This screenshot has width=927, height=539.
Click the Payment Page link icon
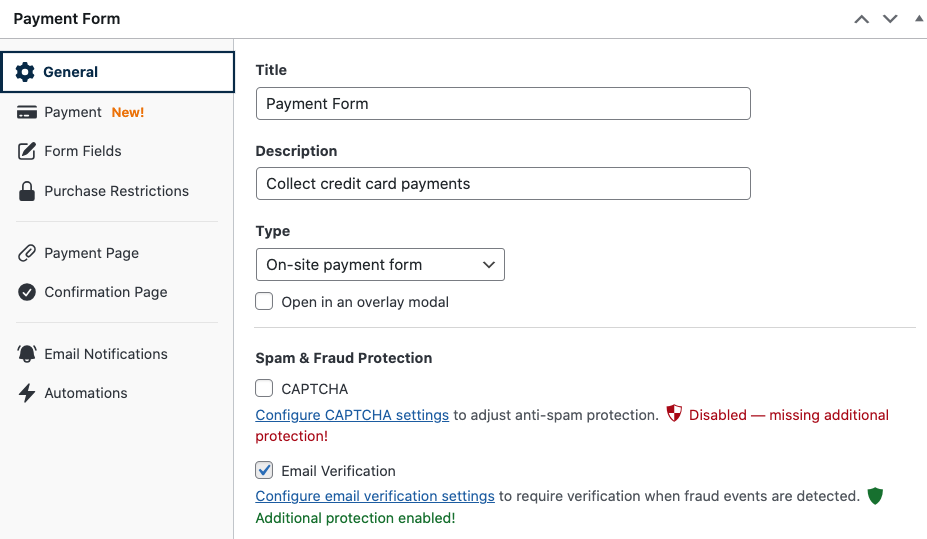click(x=27, y=253)
